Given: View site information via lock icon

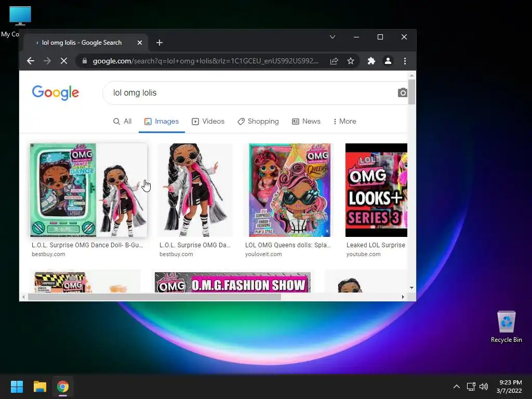Looking at the screenshot, I should coord(85,61).
